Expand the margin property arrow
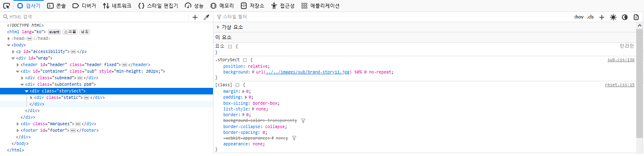 coord(244,92)
